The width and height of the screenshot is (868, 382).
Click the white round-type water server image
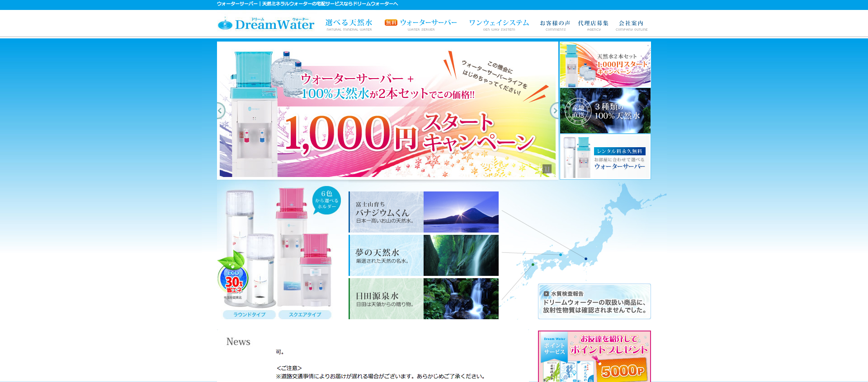[250, 248]
